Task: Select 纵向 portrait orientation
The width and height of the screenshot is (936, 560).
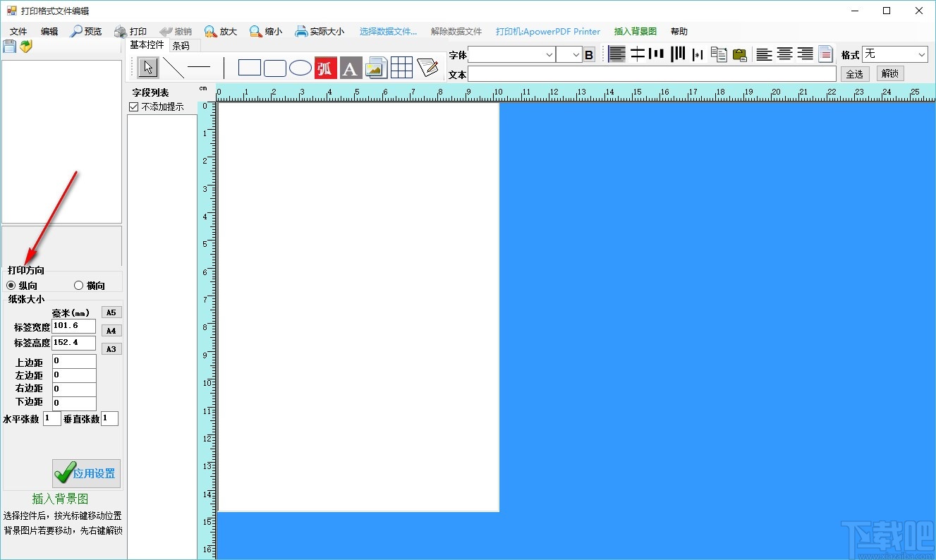Action: [22, 286]
